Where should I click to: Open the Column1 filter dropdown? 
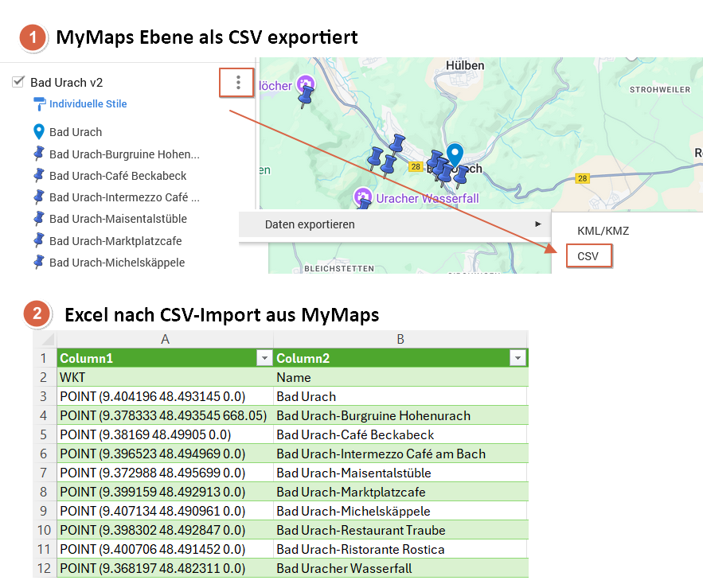264,358
